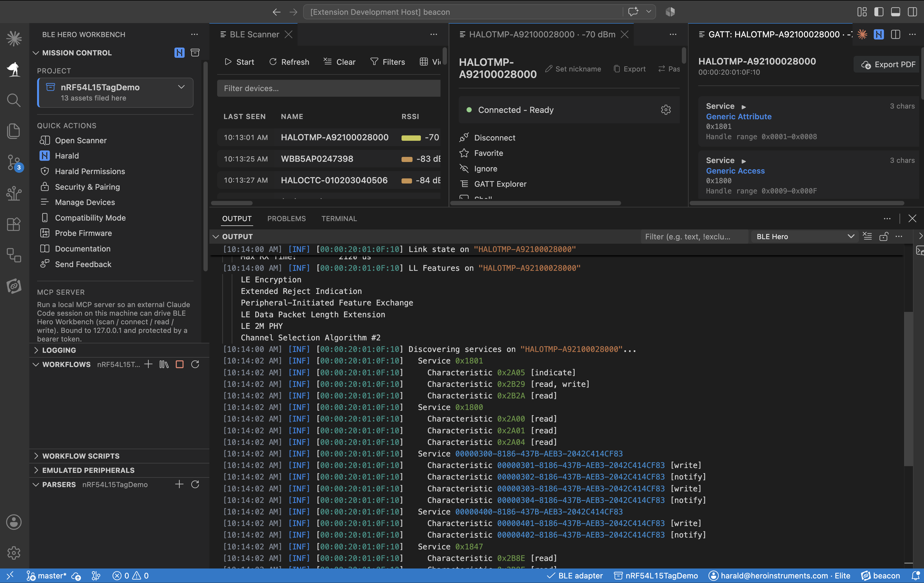Open the Manage gear in activity bar

[14, 553]
